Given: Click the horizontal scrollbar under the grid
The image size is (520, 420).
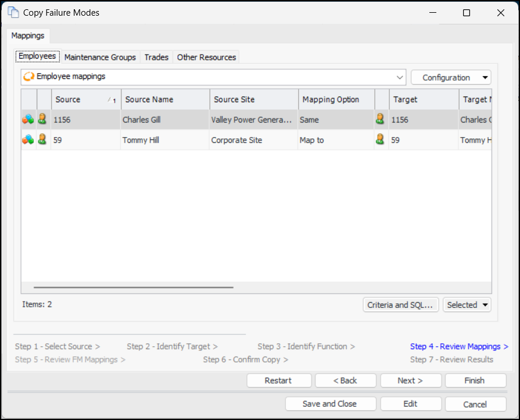Looking at the screenshot, I should pos(134,287).
